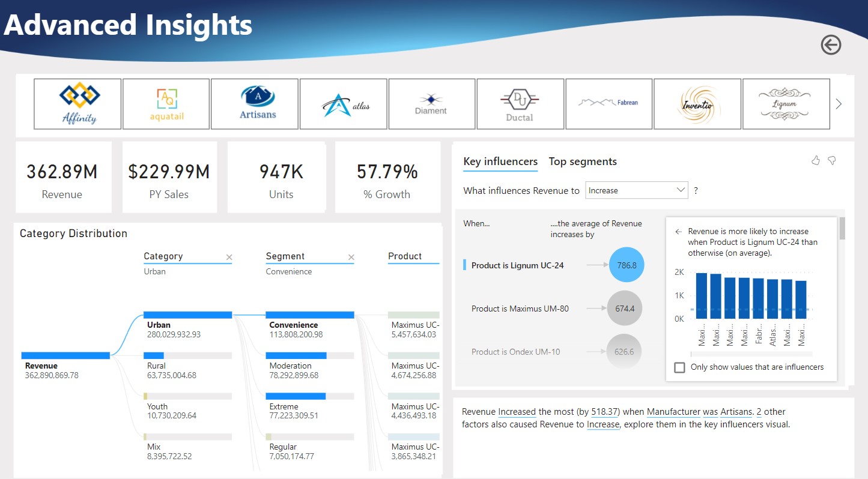Select the aquatail manufacturer logo
The height and width of the screenshot is (479, 868).
[166, 104]
